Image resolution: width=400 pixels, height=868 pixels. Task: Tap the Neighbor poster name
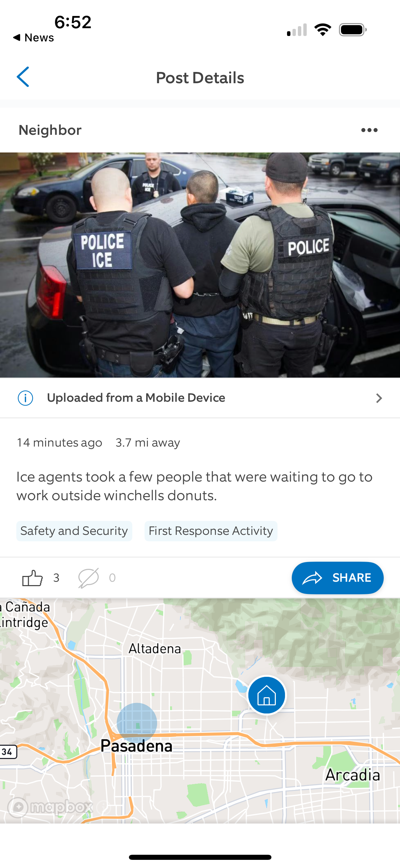50,130
